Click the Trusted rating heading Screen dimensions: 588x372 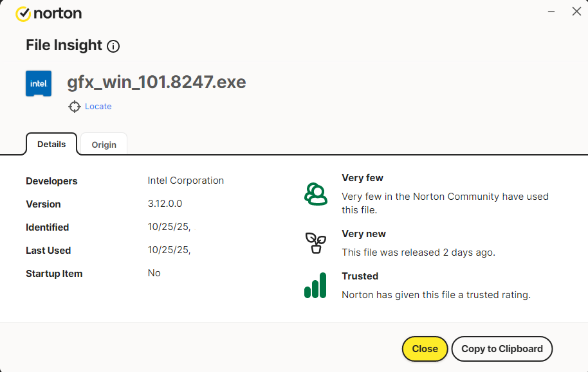pos(360,276)
